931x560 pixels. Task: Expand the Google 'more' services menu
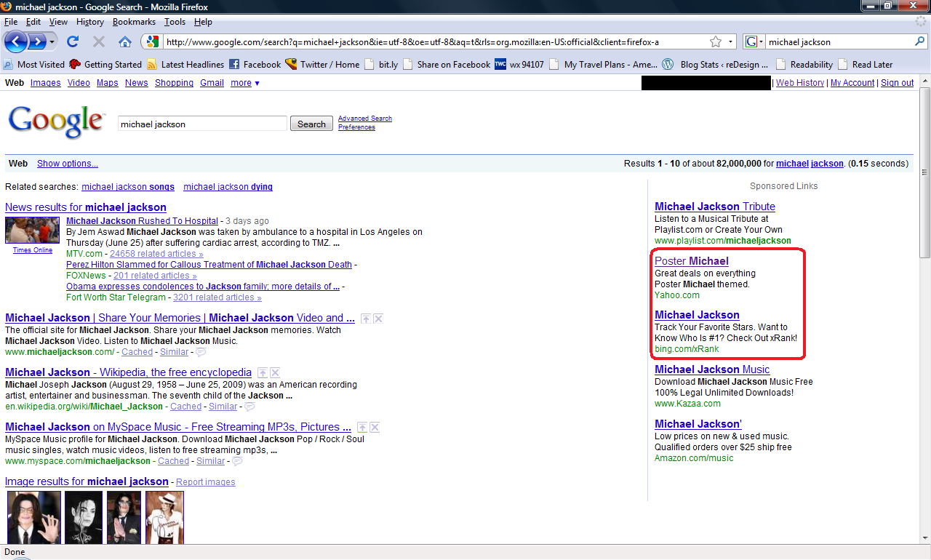pos(245,83)
